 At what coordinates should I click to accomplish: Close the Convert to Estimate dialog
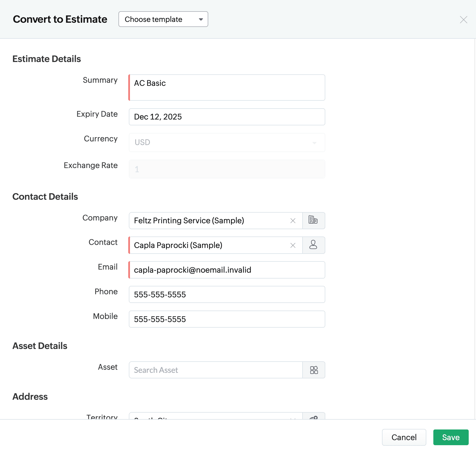[463, 20]
